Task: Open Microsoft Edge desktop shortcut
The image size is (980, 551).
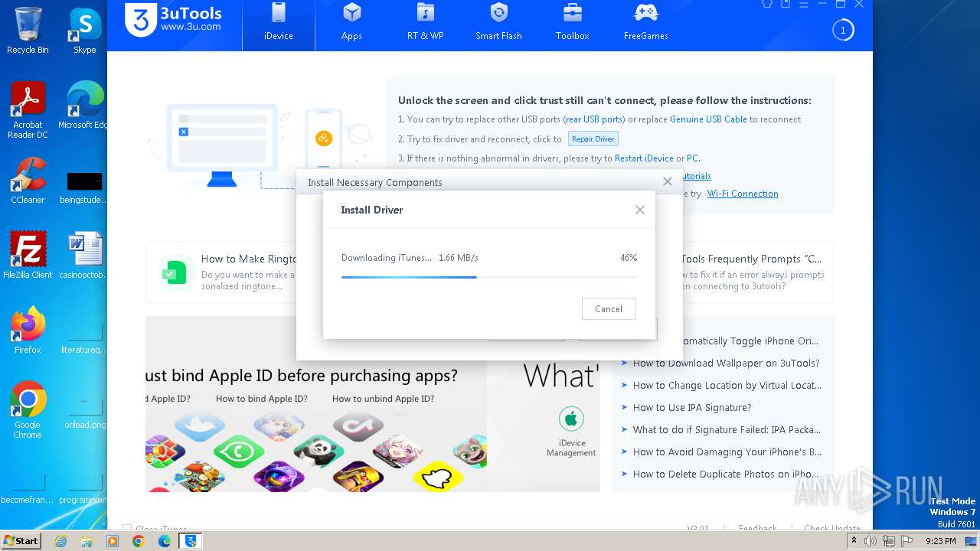Action: tap(84, 106)
